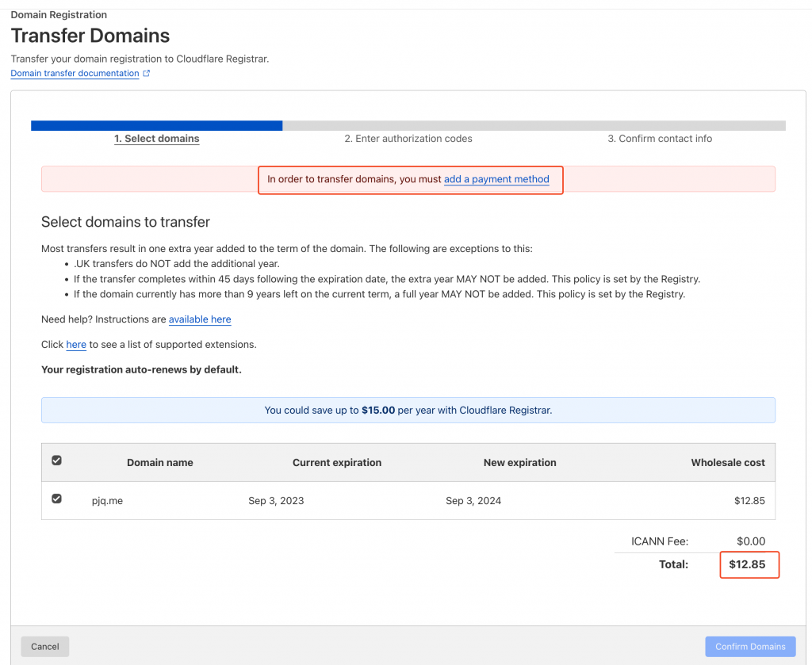The image size is (812, 665).
Task: Toggle the select-all domains header checkbox
Action: tap(56, 461)
